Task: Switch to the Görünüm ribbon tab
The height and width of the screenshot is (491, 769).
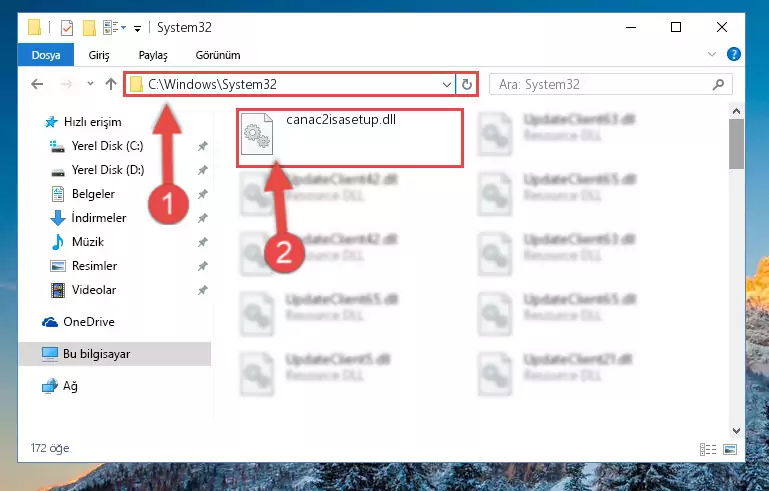Action: pos(218,55)
